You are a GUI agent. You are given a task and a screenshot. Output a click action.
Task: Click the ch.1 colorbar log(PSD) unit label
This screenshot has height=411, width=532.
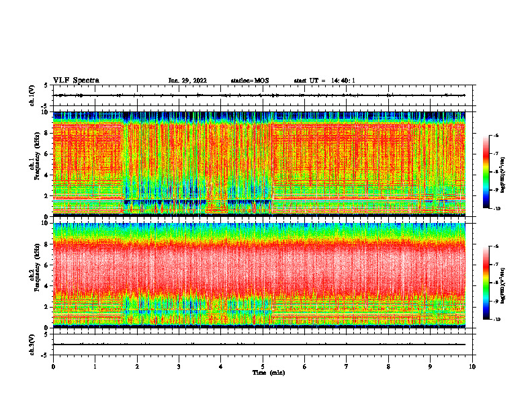pyautogui.click(x=503, y=175)
